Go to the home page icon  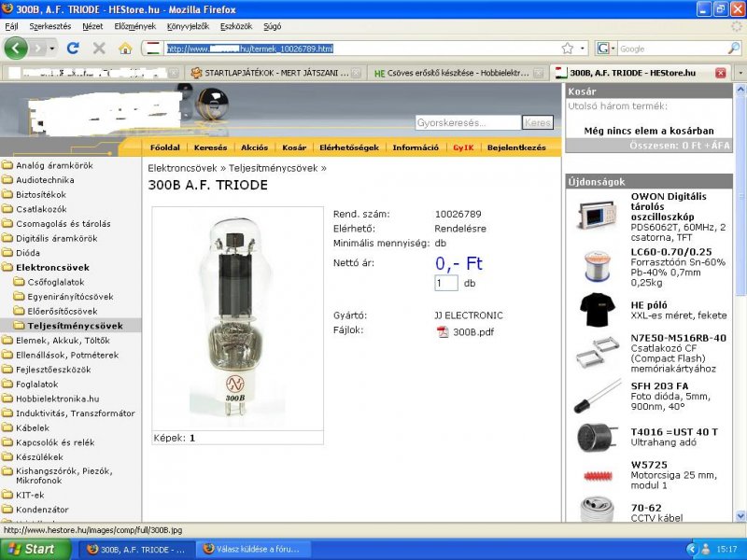125,49
